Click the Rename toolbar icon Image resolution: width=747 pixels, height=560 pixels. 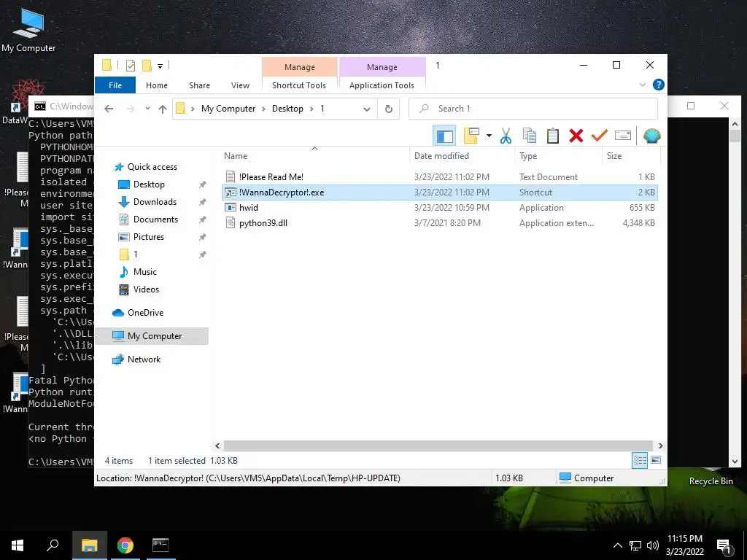coord(623,136)
